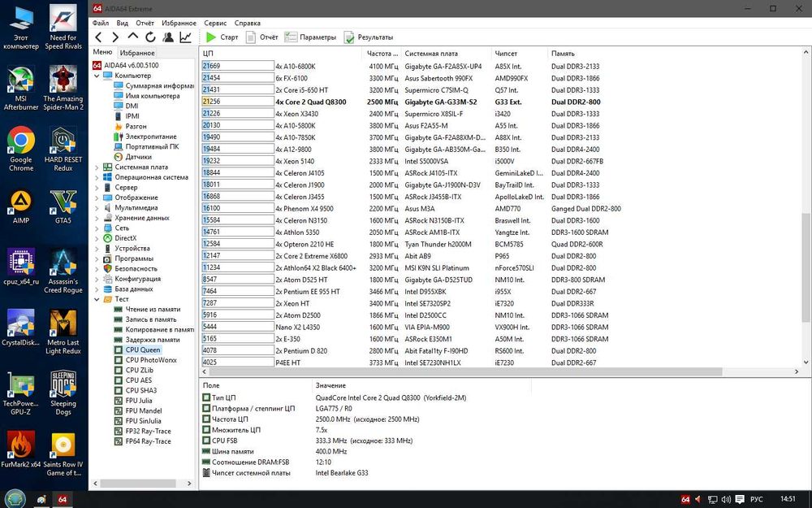Click the Refresh toolbar icon
Image resolution: width=812 pixels, height=508 pixels.
pos(150,37)
